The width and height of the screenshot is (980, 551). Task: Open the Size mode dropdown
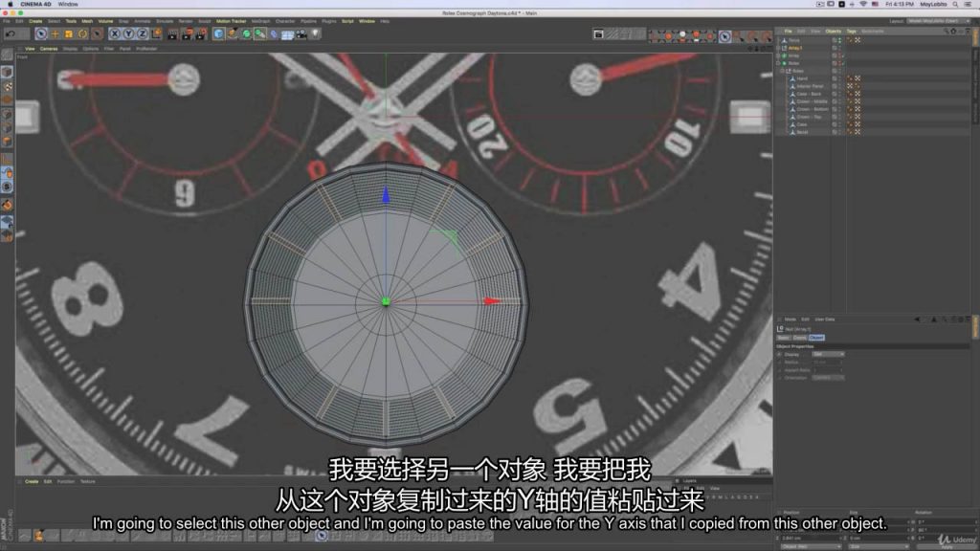878,546
